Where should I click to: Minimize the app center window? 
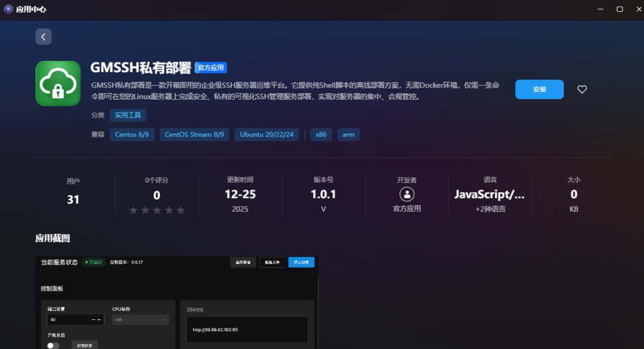[x=600, y=9]
